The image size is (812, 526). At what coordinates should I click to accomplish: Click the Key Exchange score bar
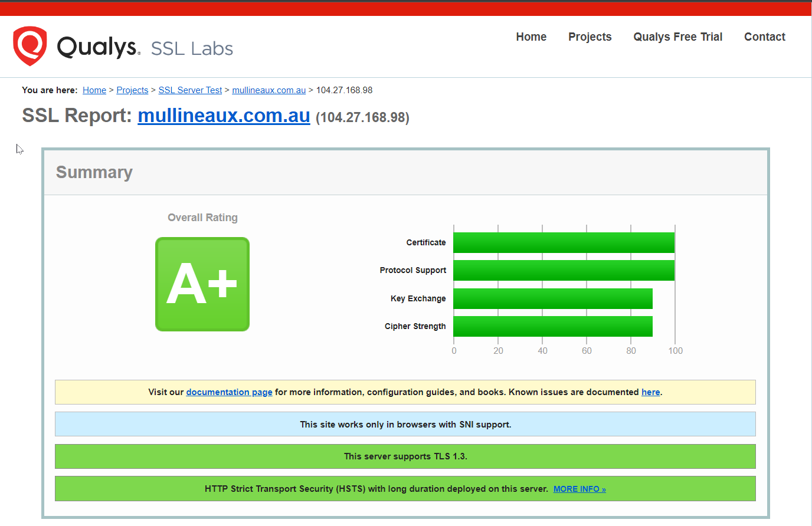(553, 298)
